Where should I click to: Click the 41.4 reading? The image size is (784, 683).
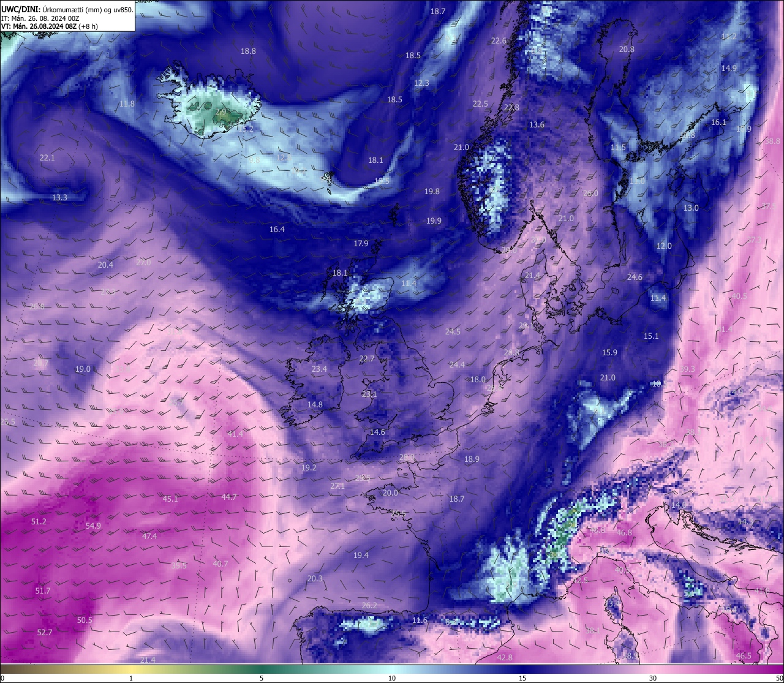pyautogui.click(x=235, y=434)
